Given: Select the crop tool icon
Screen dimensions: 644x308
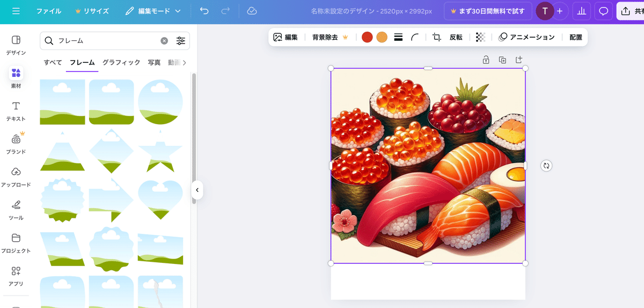Looking at the screenshot, I should tap(437, 37).
